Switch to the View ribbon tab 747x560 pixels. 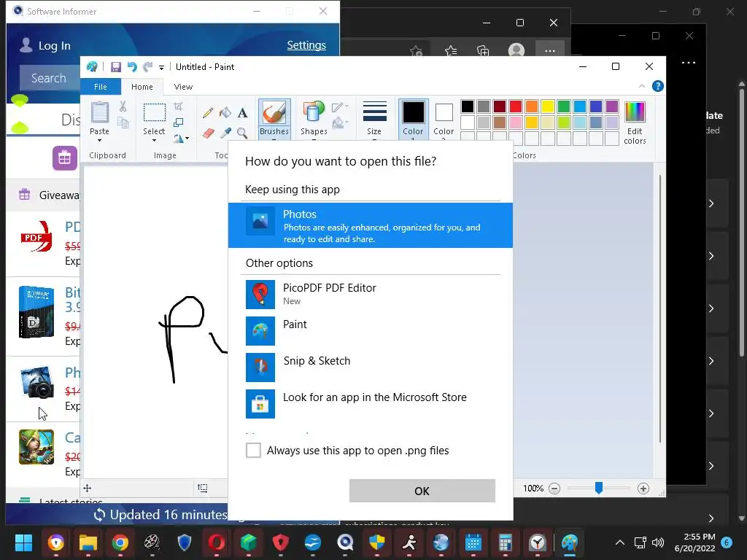tap(183, 87)
